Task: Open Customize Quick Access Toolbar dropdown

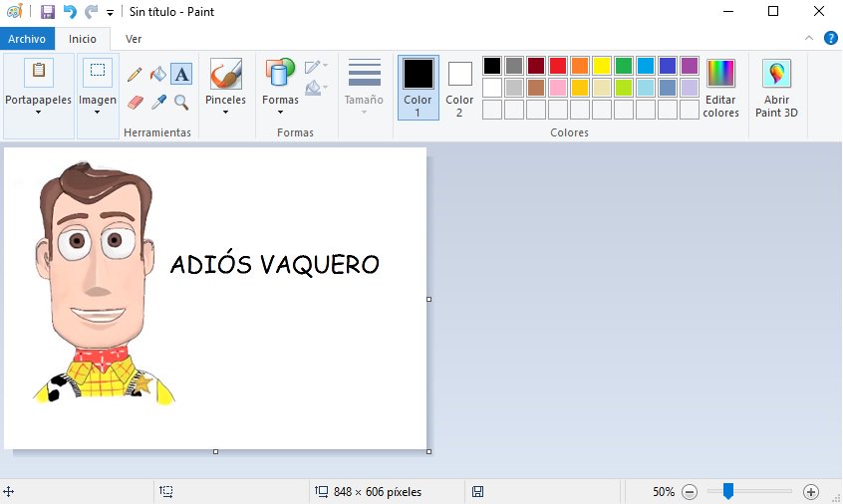Action: tap(111, 12)
